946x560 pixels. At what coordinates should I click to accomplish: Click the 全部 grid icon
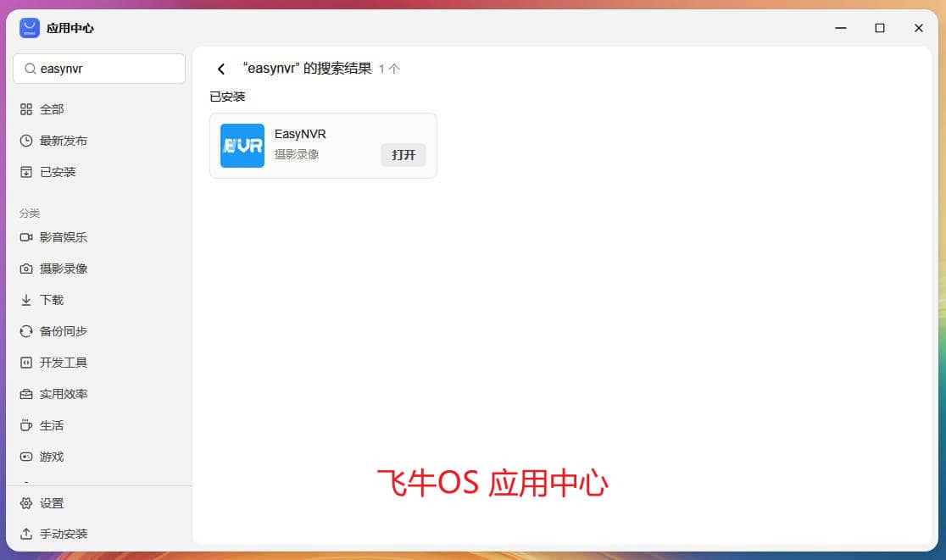click(x=26, y=109)
